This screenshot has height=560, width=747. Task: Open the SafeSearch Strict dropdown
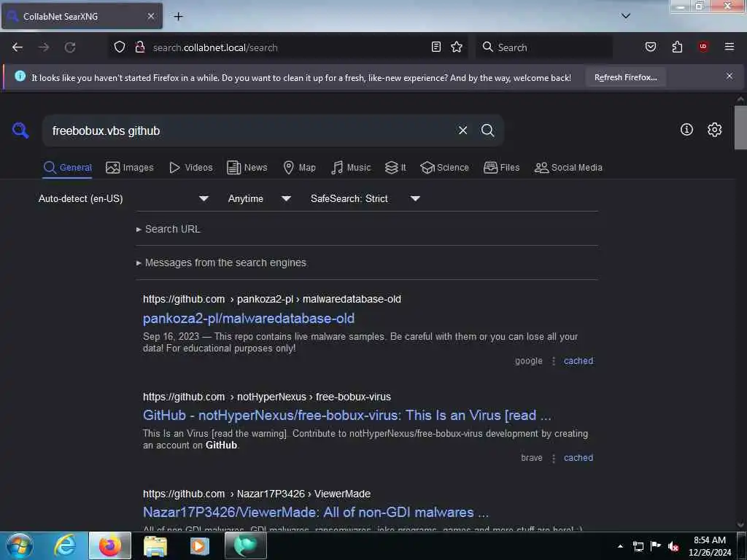[x=365, y=198]
